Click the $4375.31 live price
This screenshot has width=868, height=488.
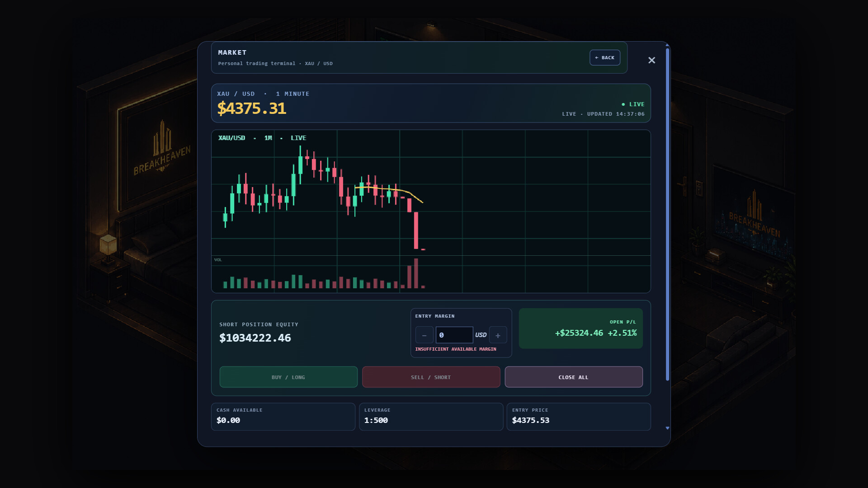pos(252,108)
